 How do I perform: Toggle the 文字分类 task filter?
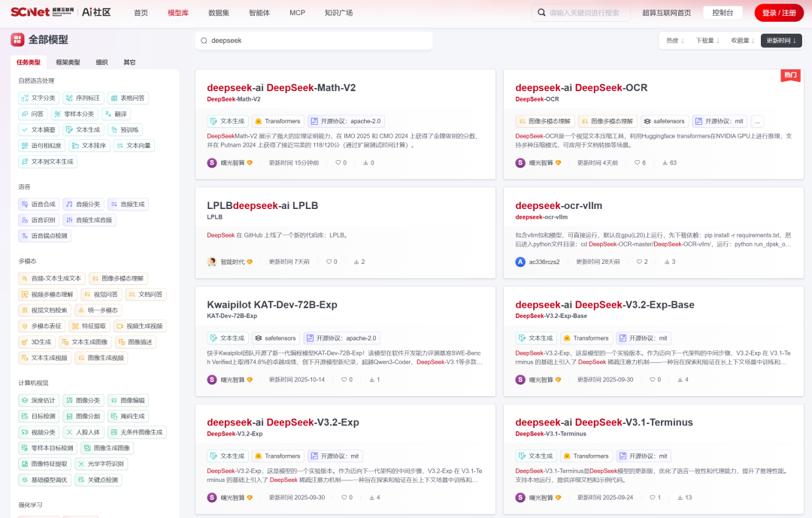tap(38, 98)
